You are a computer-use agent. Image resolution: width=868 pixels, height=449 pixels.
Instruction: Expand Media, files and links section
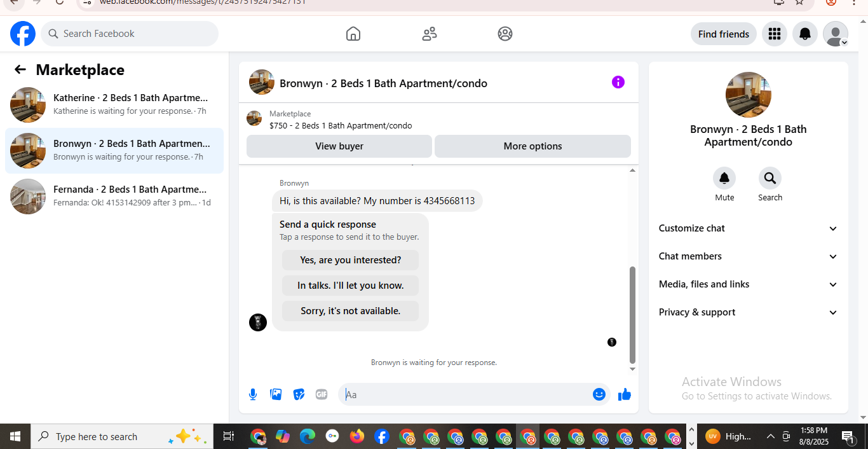coord(749,284)
